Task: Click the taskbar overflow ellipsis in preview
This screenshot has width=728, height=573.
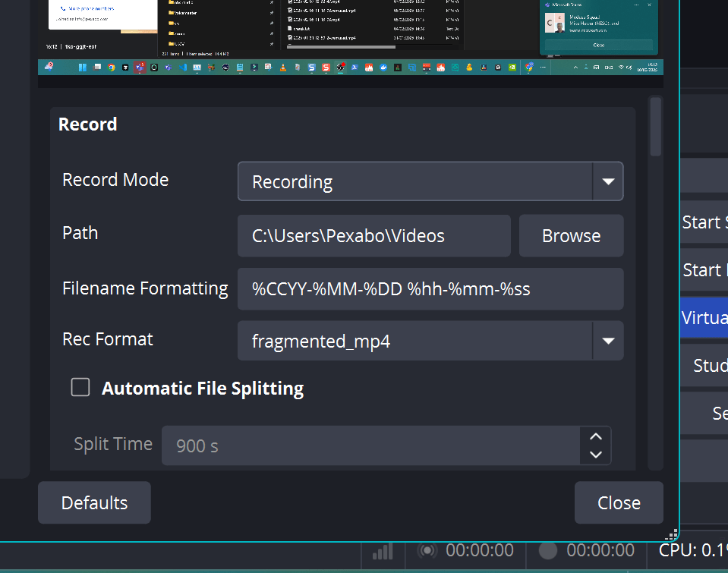Action: [543, 68]
